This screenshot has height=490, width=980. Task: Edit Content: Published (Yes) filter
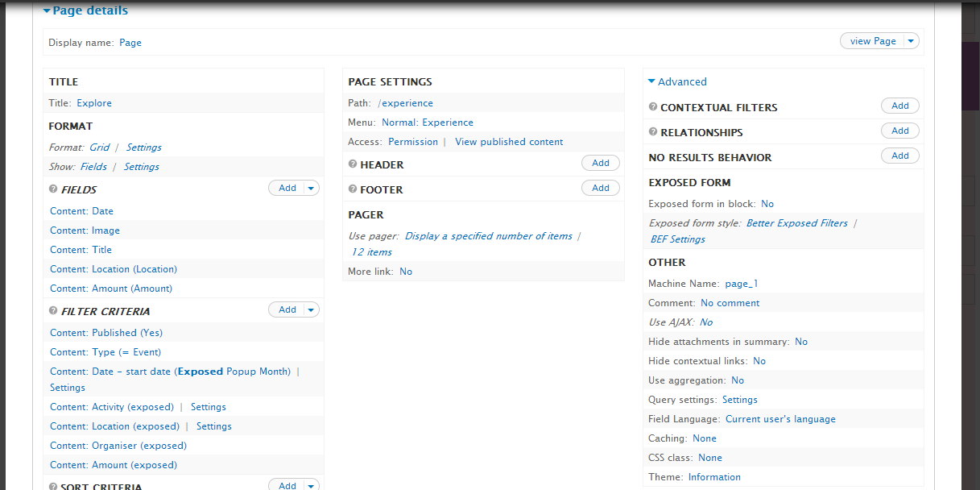(106, 333)
